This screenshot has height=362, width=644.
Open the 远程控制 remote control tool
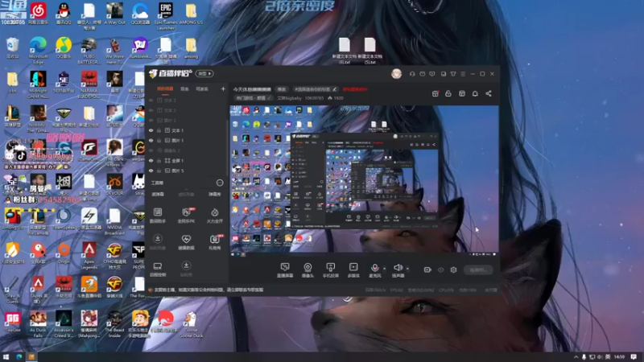[x=158, y=269]
